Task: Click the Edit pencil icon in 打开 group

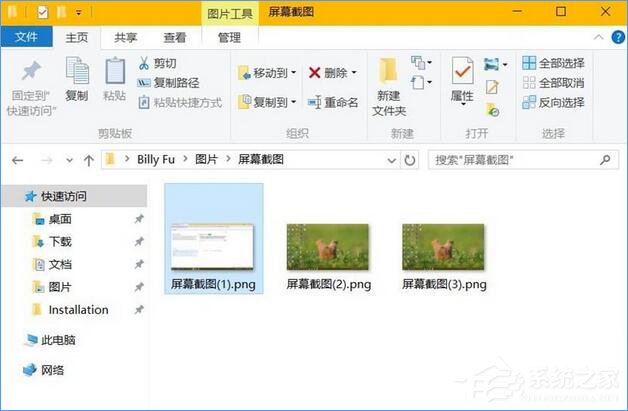Action: [x=492, y=87]
